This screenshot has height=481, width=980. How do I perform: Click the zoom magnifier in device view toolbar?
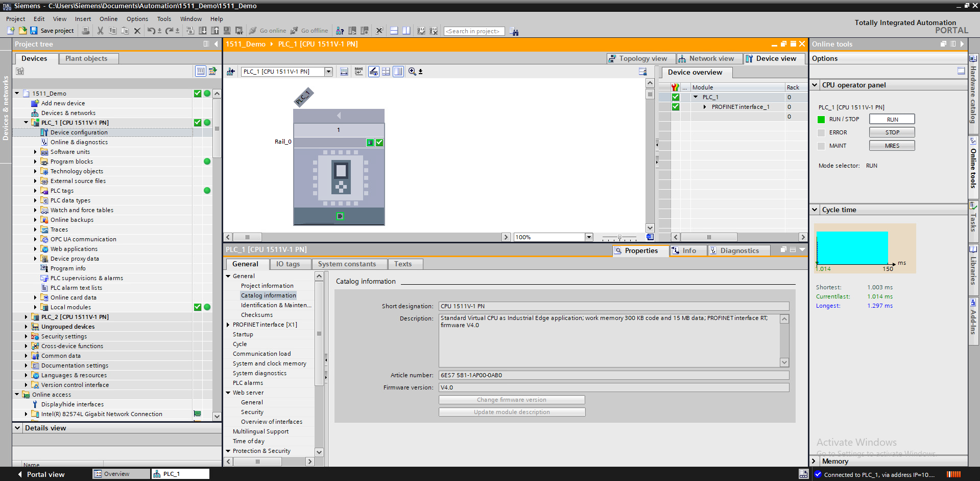pos(412,72)
